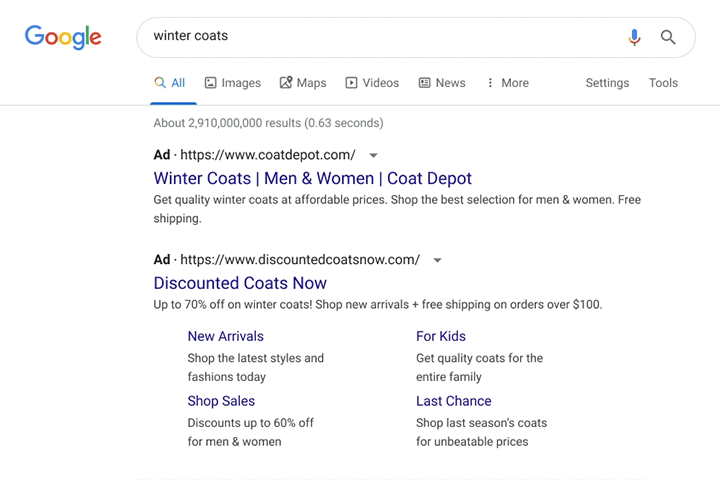Expand the More options menu

(x=507, y=83)
